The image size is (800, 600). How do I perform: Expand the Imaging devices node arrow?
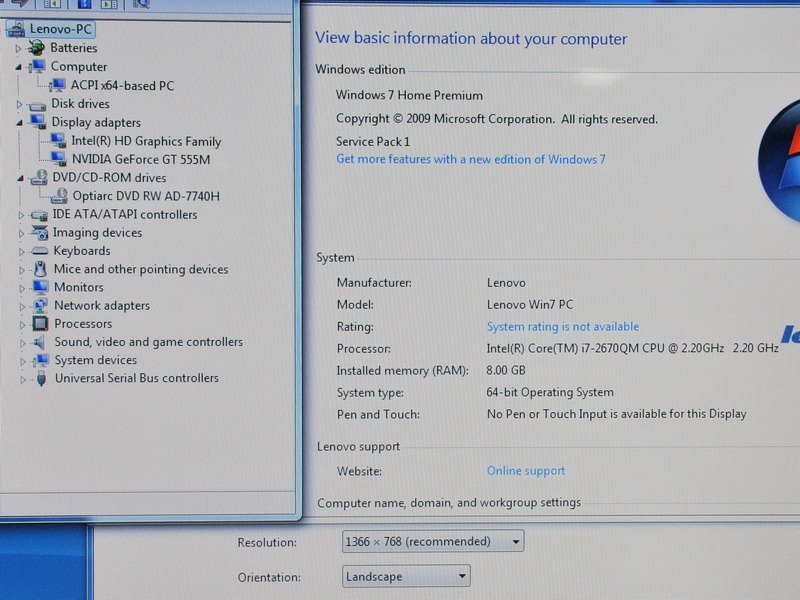point(21,233)
